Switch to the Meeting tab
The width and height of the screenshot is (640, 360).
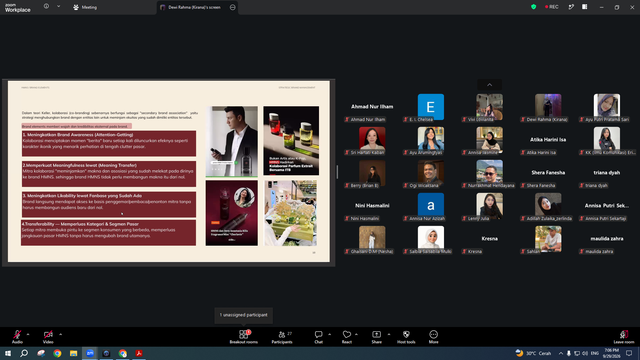coord(85,7)
